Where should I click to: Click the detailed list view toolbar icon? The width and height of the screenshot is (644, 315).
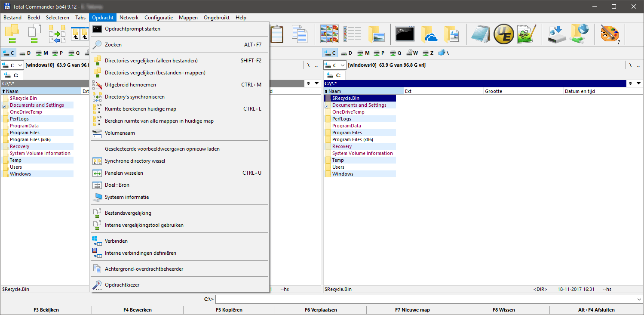click(x=353, y=34)
